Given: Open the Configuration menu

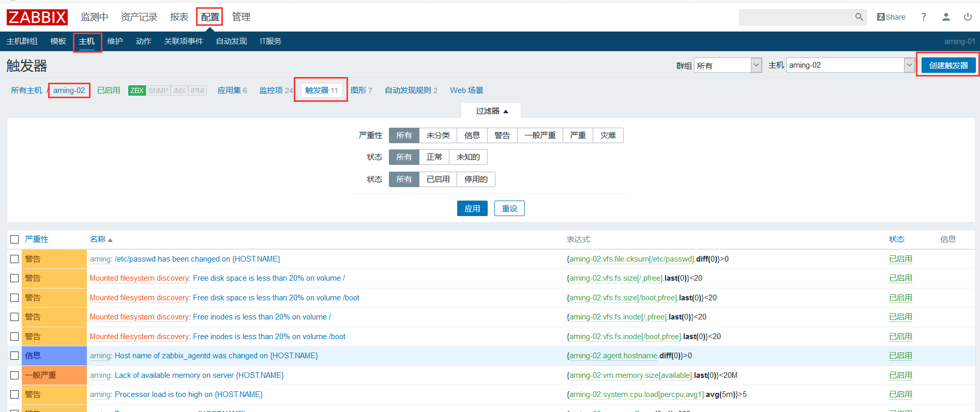Looking at the screenshot, I should [x=210, y=17].
